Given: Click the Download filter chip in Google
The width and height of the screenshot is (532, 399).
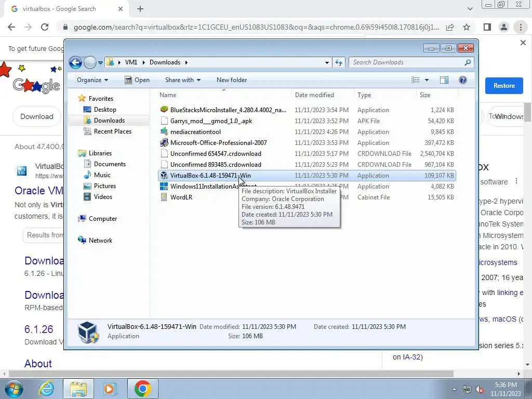Looking at the screenshot, I should [x=37, y=117].
